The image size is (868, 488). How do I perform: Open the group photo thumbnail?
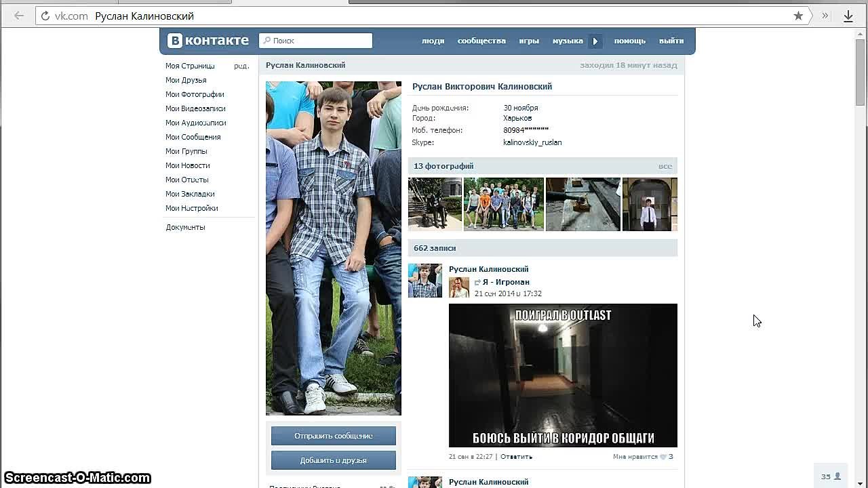503,204
